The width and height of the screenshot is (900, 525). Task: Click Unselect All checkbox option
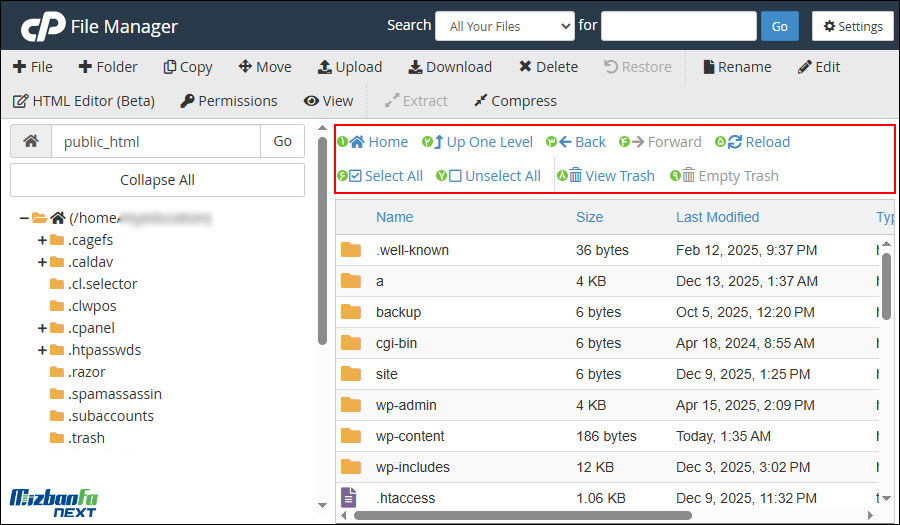pyautogui.click(x=455, y=176)
